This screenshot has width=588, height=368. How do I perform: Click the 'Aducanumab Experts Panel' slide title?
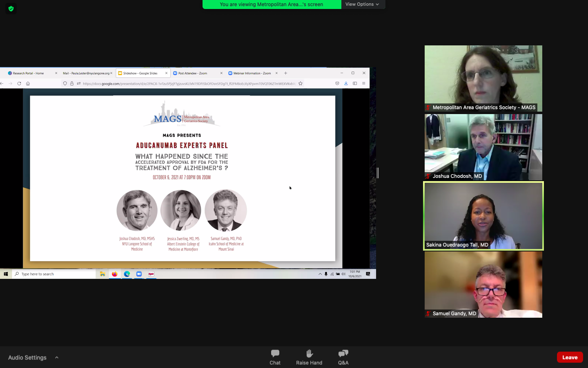coord(182,146)
